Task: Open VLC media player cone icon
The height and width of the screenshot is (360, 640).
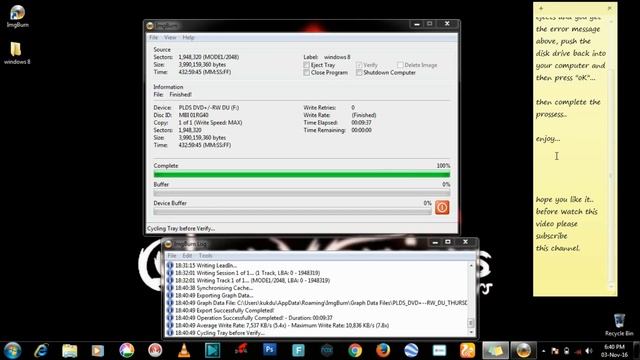Action: click(184, 350)
